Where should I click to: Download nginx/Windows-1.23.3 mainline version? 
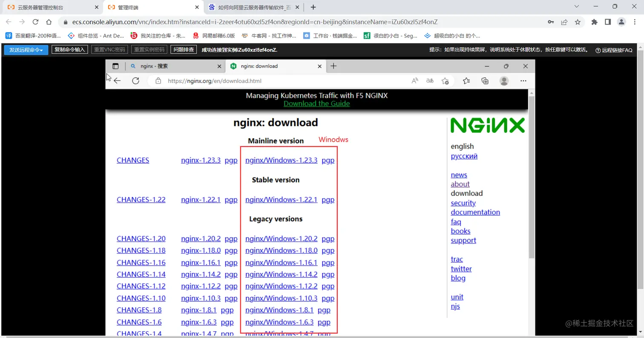pos(281,160)
